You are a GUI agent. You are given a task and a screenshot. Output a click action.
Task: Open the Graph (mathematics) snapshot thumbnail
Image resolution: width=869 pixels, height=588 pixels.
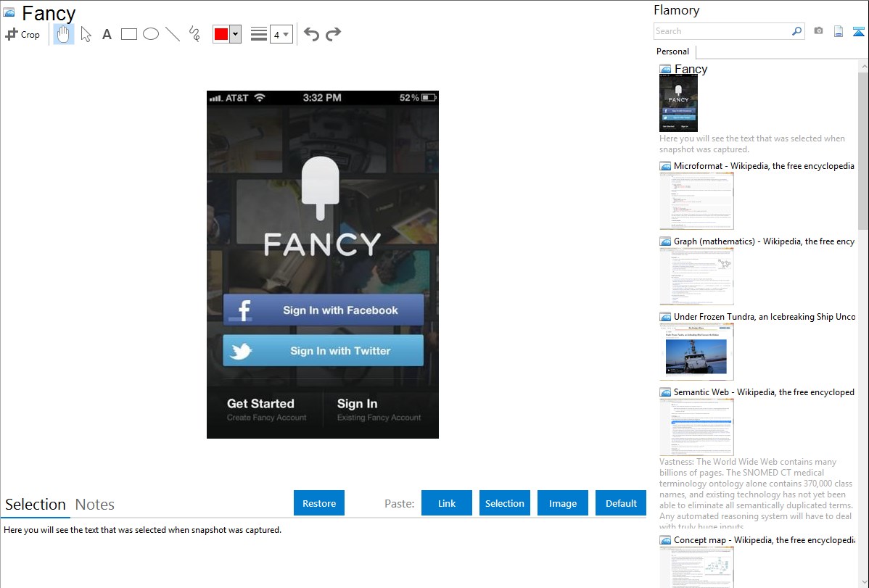click(696, 276)
